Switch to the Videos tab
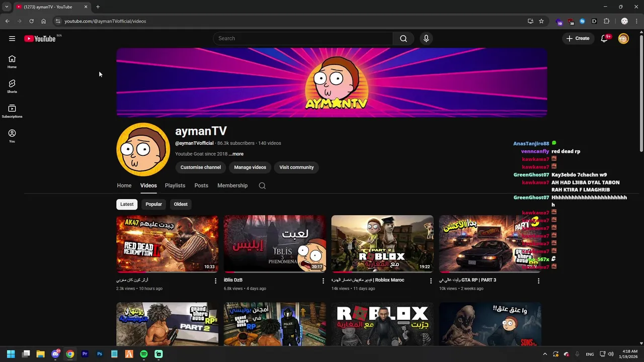 (148, 186)
